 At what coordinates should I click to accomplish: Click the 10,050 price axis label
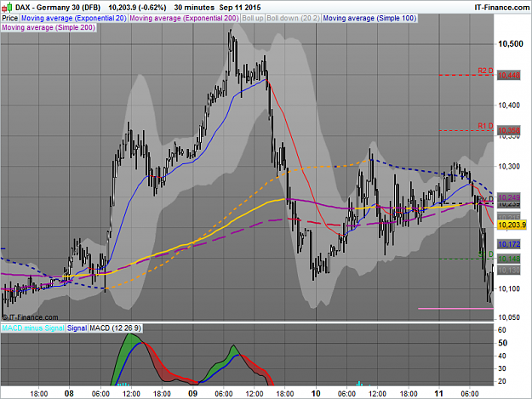tap(508, 317)
